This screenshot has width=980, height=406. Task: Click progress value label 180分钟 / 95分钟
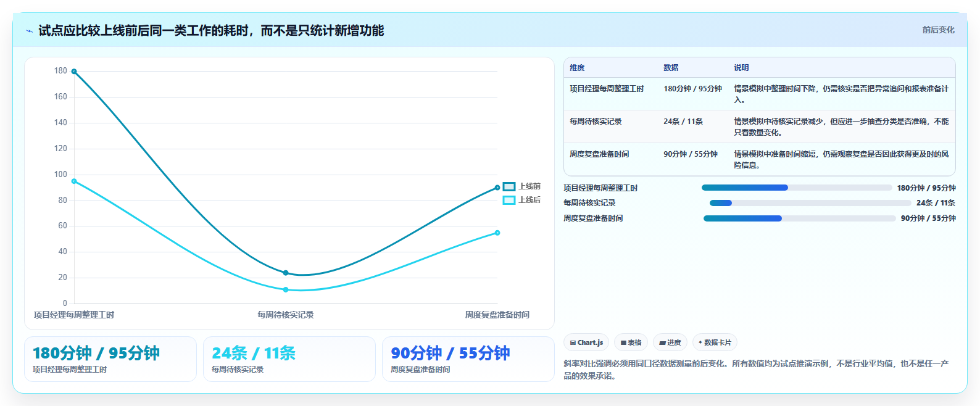[926, 188]
